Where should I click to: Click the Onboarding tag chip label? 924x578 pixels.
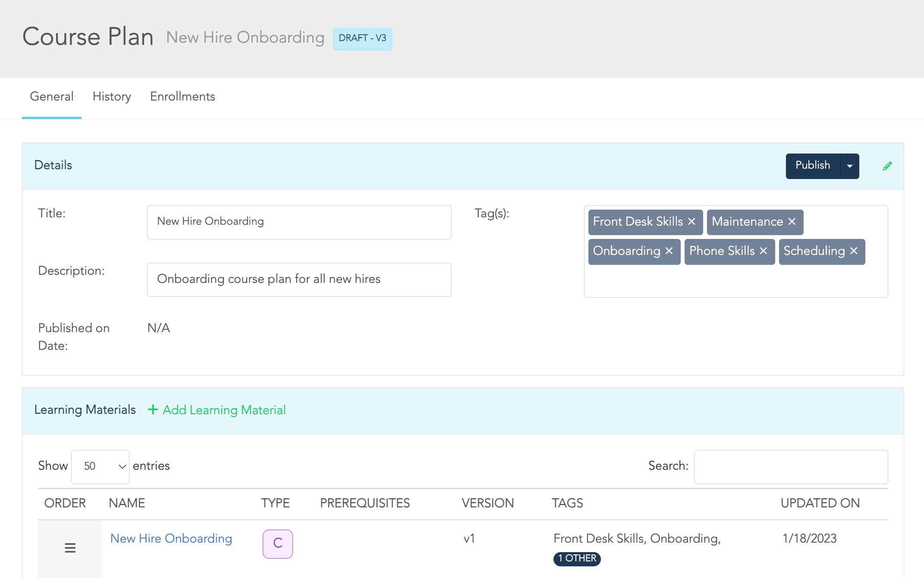tap(627, 251)
